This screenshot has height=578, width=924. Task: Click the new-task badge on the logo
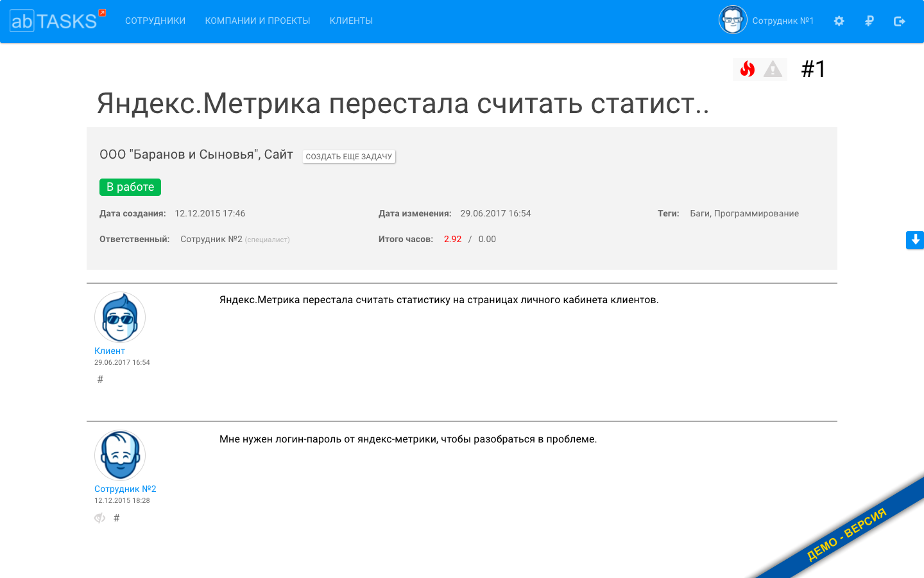[x=103, y=11]
